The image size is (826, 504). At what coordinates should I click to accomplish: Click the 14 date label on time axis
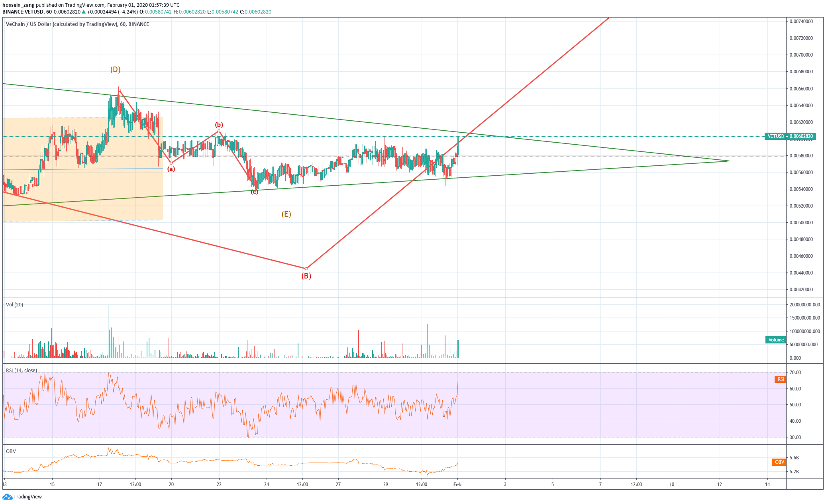pos(767,484)
